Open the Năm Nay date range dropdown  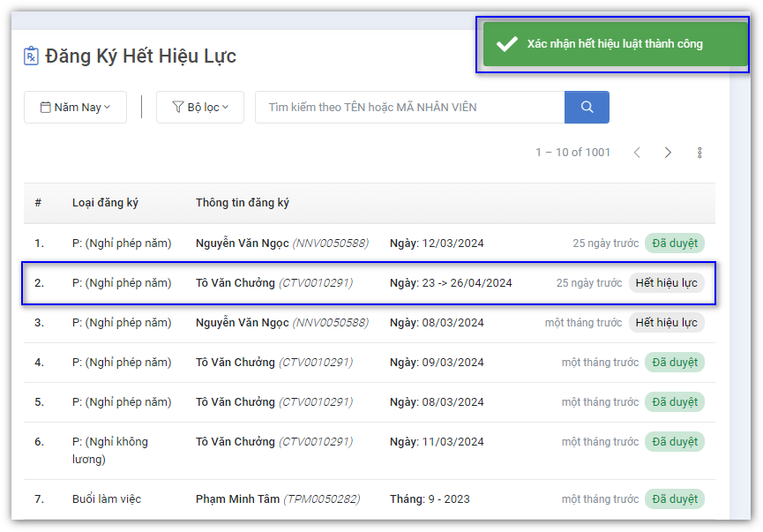click(x=75, y=108)
